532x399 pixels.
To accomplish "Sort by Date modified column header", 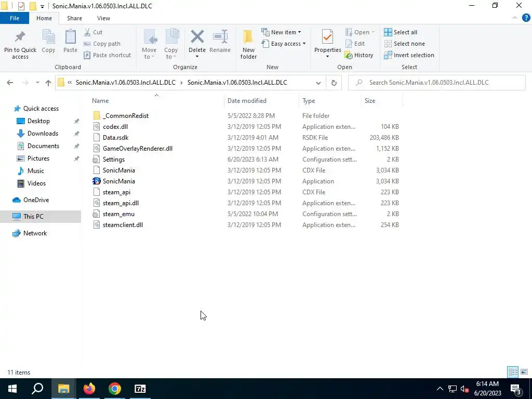I will click(x=262, y=101).
